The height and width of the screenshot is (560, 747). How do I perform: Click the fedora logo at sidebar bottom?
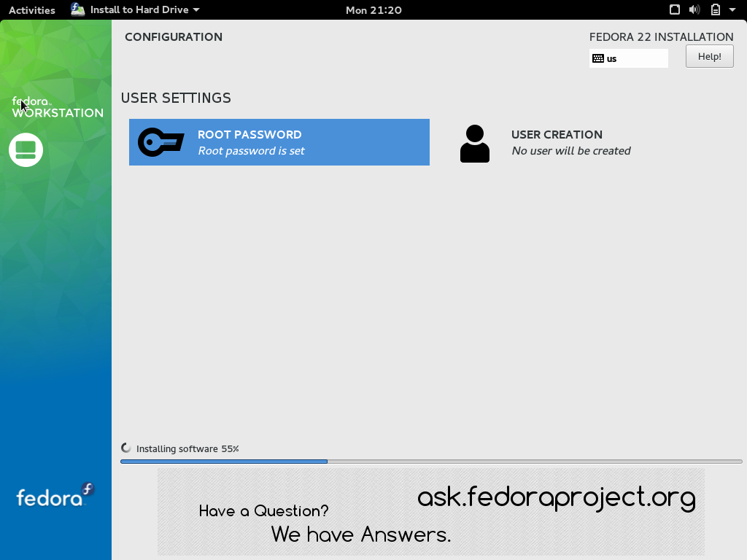(55, 495)
